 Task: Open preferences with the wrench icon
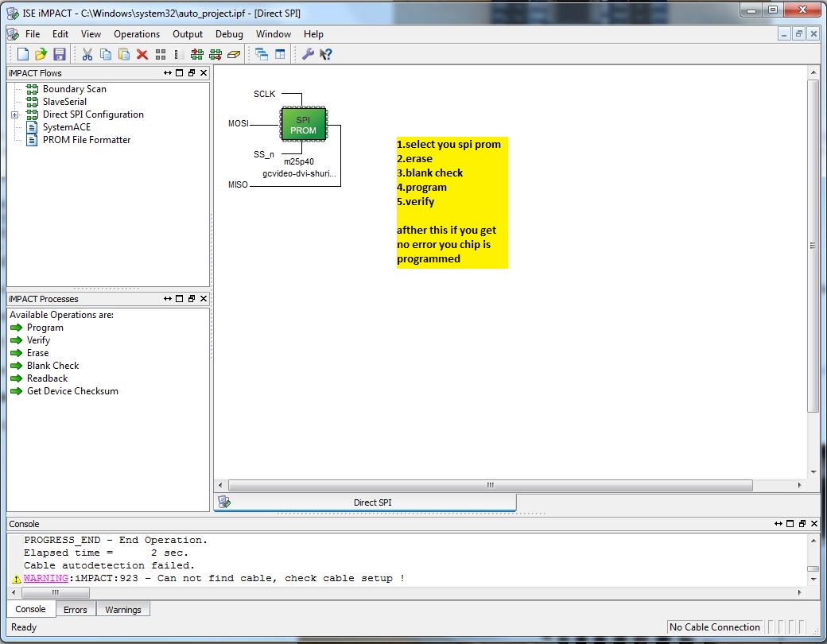(308, 54)
